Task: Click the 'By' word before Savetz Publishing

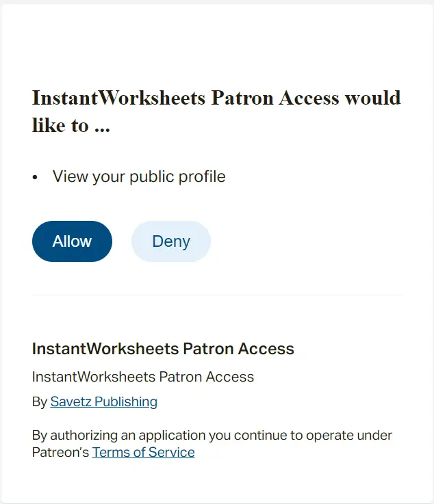Action: [x=40, y=402]
